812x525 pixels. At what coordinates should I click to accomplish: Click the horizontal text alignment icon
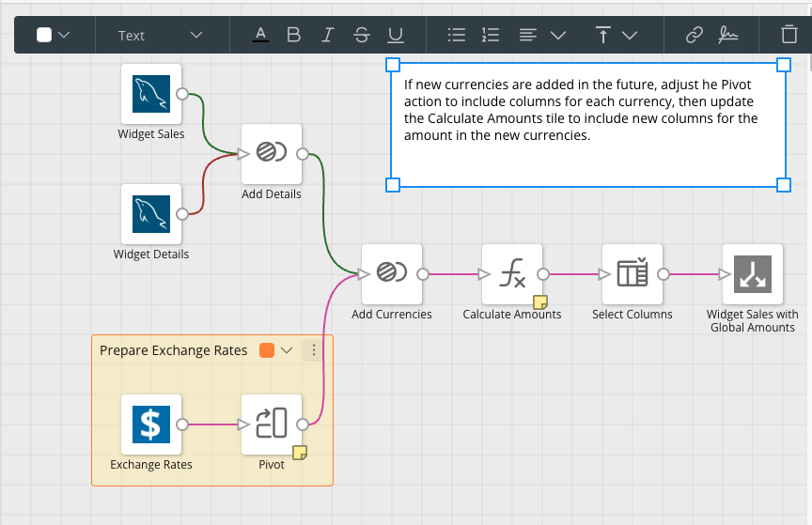[527, 35]
